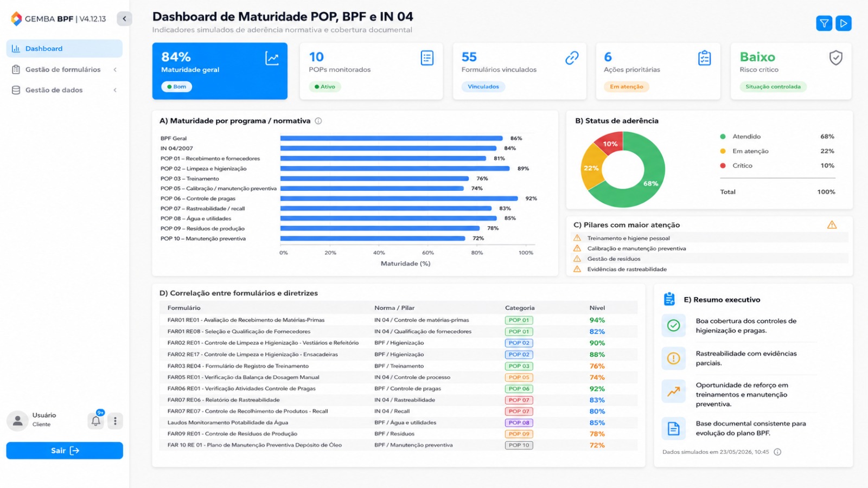
Task: Click the Formulário column header
Action: coord(184,308)
